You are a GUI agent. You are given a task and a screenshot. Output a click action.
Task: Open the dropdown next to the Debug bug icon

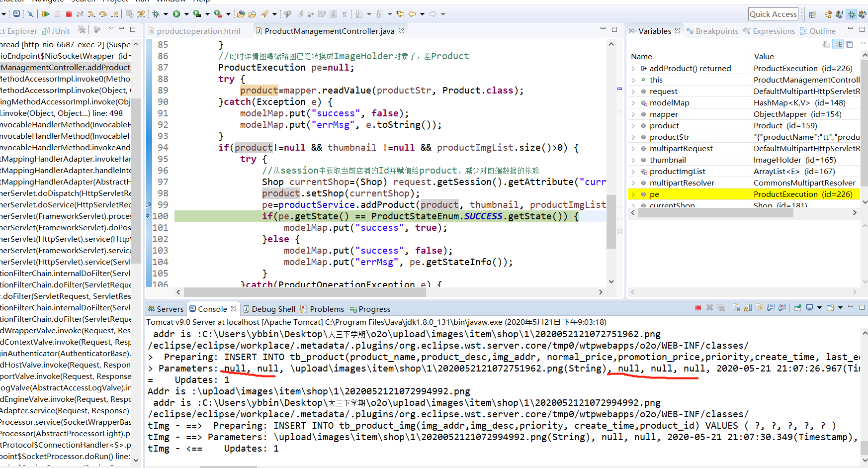coord(166,14)
